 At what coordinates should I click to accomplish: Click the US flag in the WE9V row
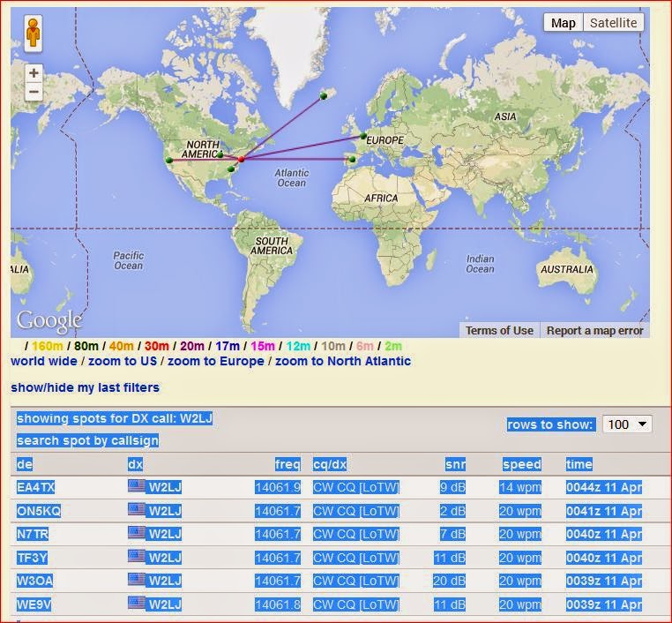[x=137, y=603]
